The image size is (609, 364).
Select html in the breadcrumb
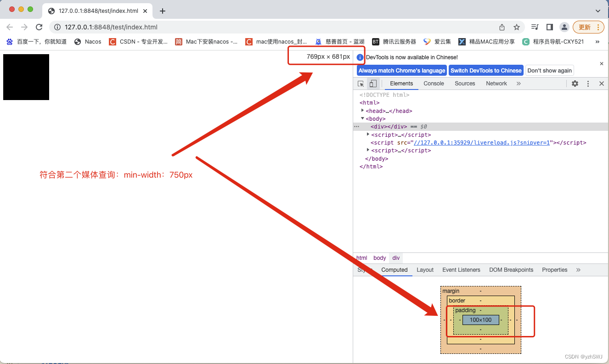coord(362,258)
